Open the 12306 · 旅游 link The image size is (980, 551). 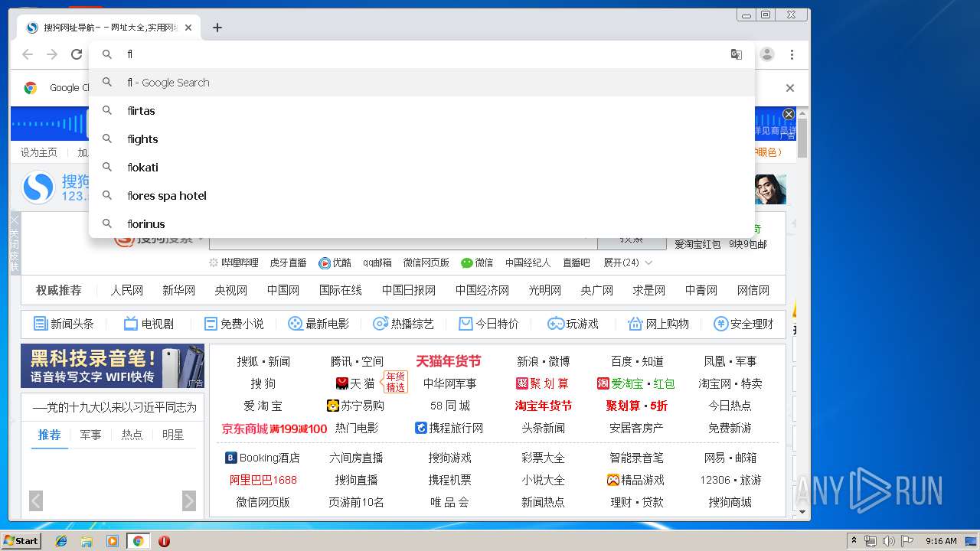(x=730, y=480)
